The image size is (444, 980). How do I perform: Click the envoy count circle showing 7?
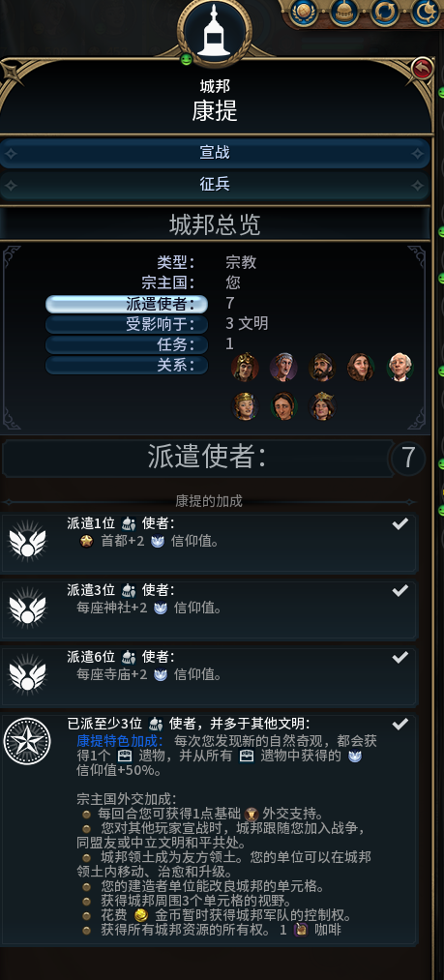[x=408, y=459]
